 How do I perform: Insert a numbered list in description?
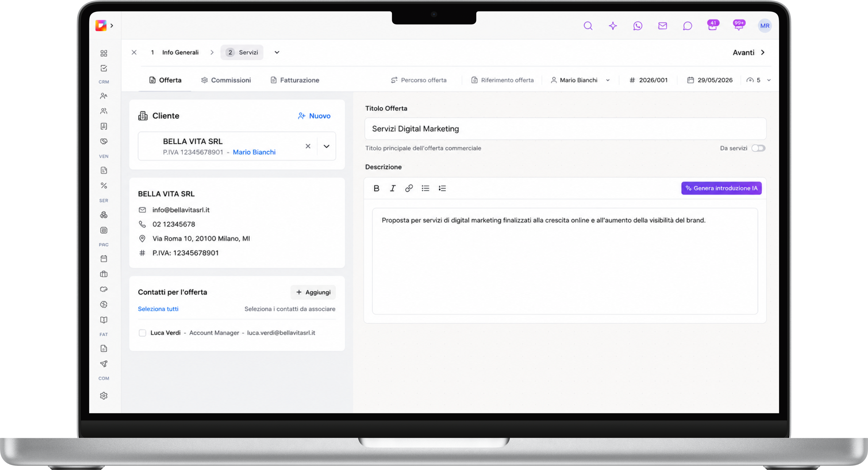[x=442, y=188]
